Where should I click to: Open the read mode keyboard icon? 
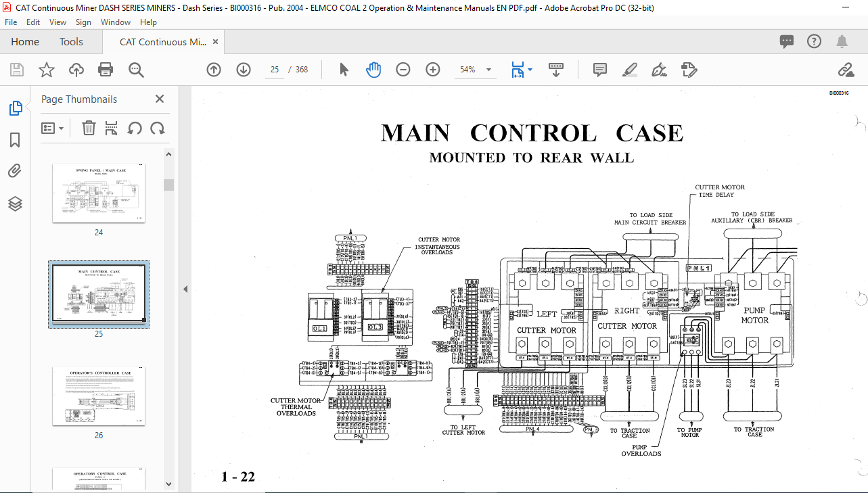pos(556,70)
